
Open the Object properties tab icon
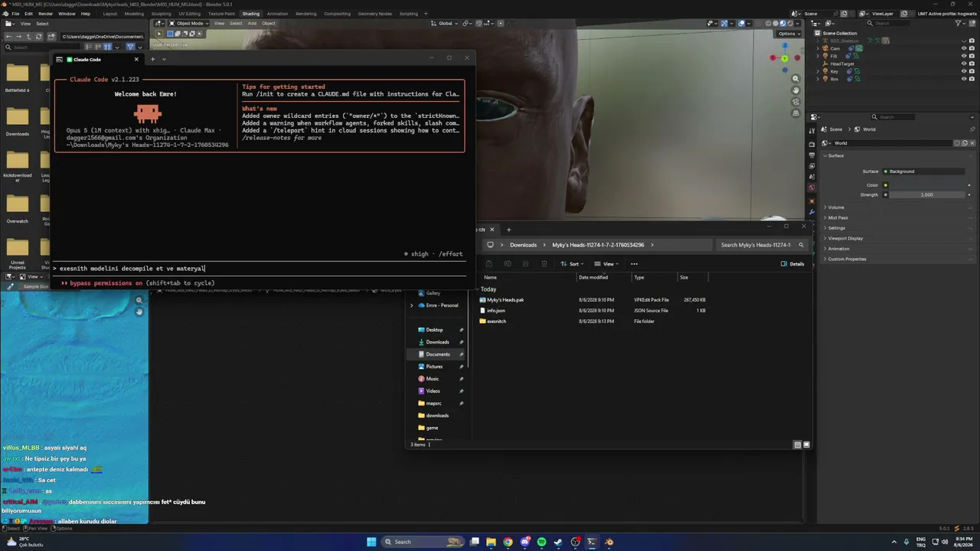(812, 201)
